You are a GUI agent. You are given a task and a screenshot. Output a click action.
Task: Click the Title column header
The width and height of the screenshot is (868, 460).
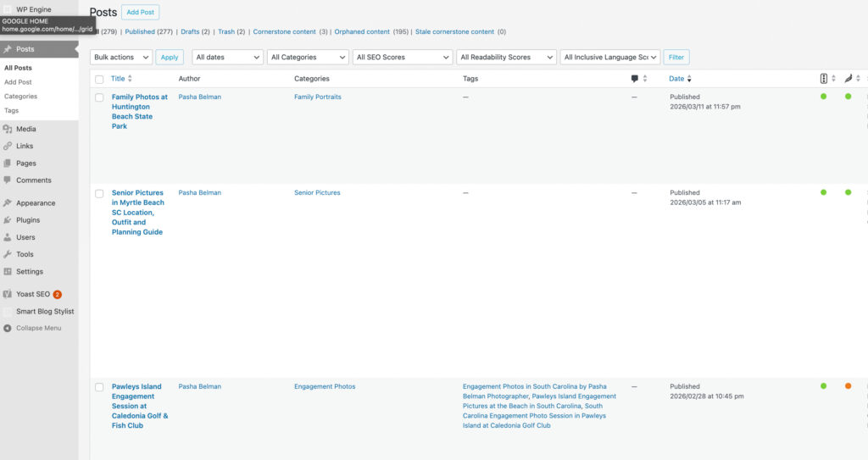point(118,79)
